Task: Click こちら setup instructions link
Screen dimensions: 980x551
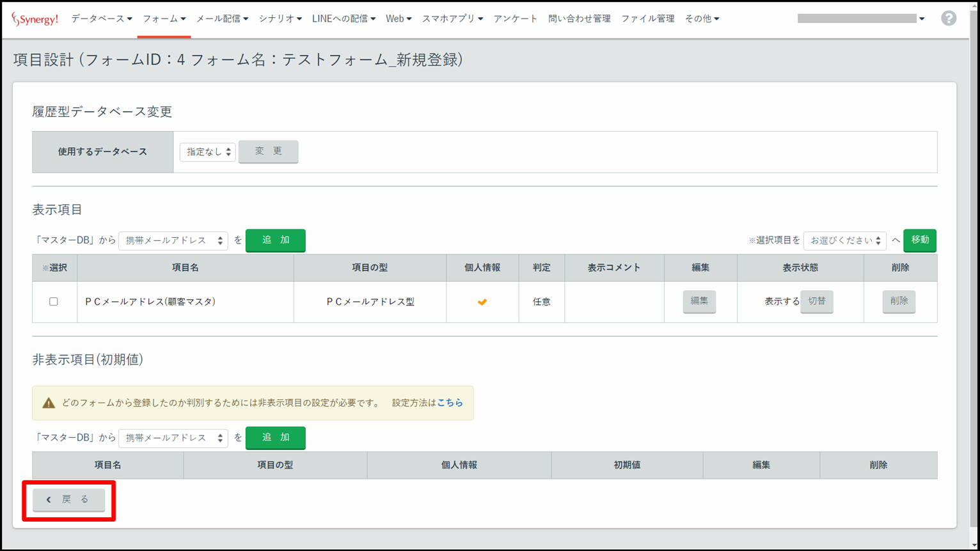Action: pyautogui.click(x=450, y=403)
